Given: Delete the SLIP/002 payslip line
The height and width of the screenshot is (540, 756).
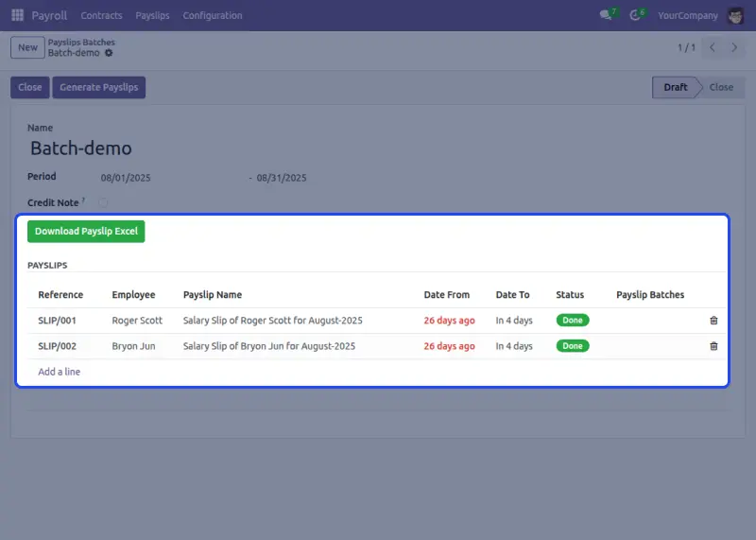Looking at the screenshot, I should click(x=713, y=346).
